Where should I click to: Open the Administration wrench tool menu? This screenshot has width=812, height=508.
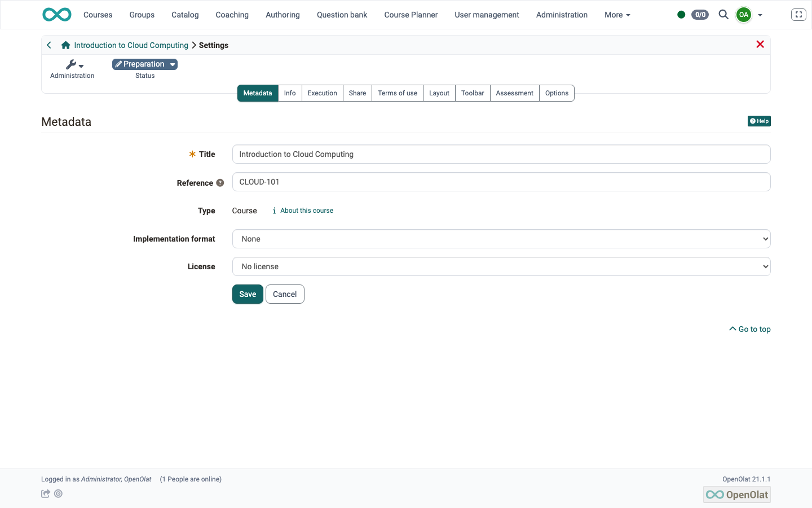[72, 69]
